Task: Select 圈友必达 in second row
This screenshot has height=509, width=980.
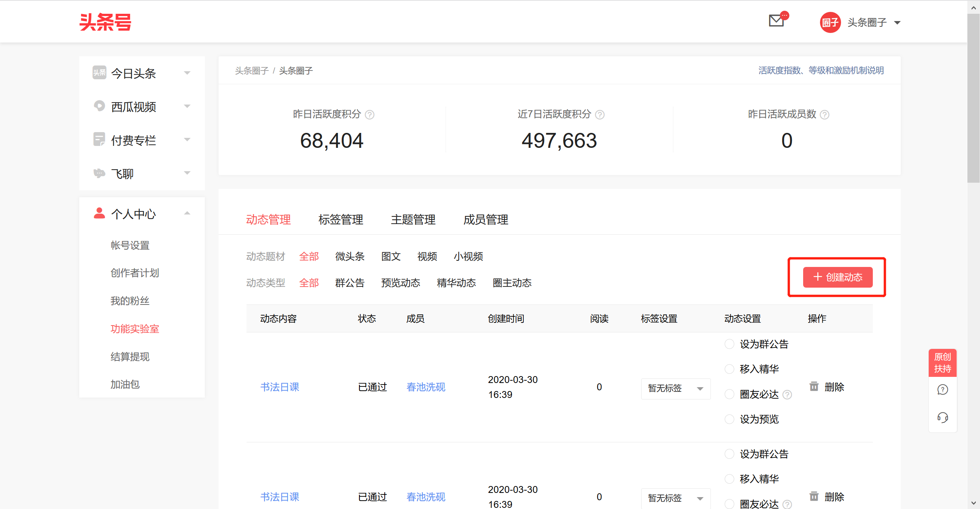Action: click(730, 504)
